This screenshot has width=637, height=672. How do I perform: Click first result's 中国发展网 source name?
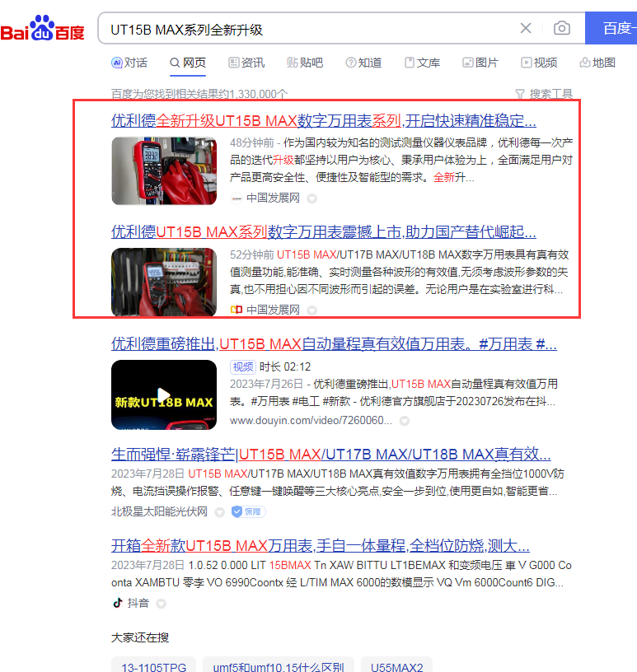[273, 198]
